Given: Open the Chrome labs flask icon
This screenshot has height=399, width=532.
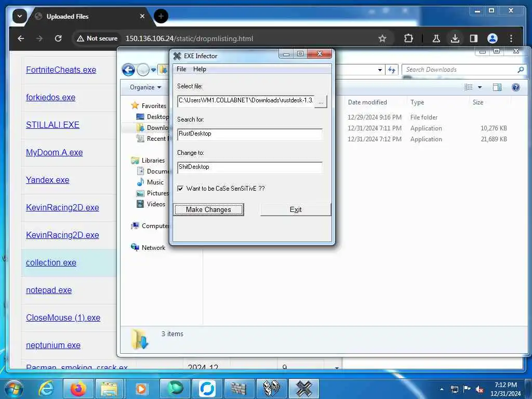Looking at the screenshot, I should click(436, 38).
